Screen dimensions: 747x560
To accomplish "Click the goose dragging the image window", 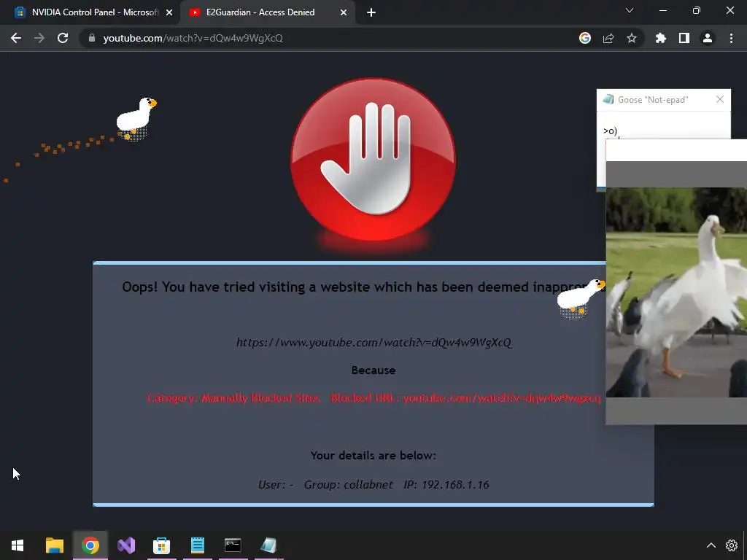I will click(x=581, y=298).
